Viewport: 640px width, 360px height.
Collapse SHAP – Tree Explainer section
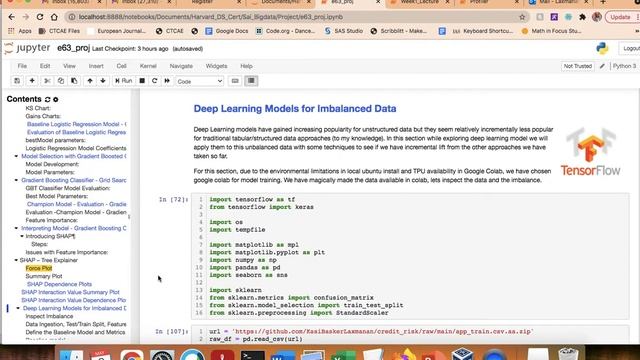16,260
